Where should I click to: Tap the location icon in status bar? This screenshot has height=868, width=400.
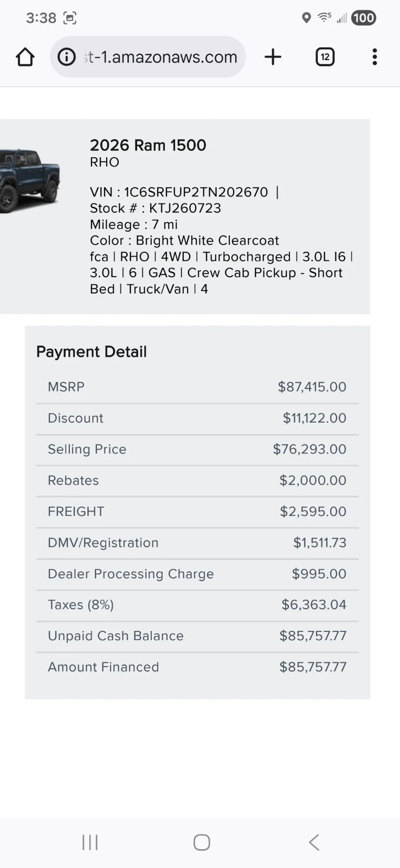[306, 18]
